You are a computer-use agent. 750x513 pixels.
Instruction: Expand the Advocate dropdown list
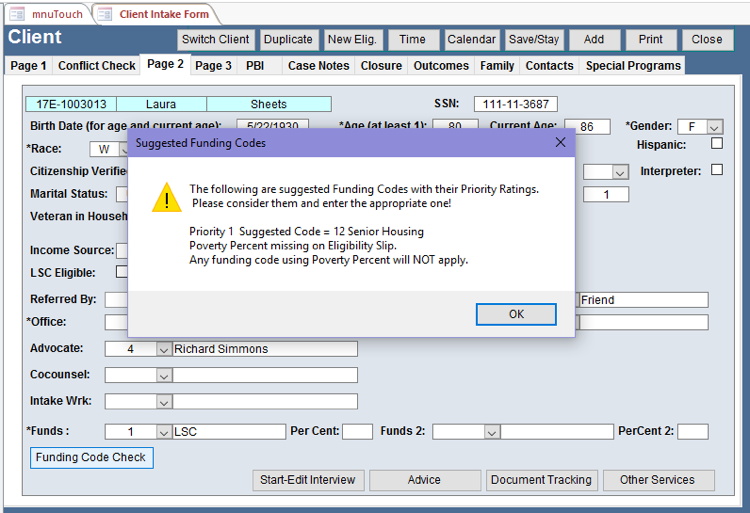[164, 349]
